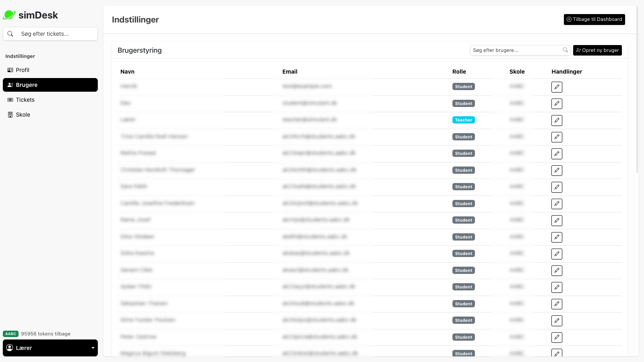Click the Skole building icon
Viewport: 644px width, 362px height.
coord(10,115)
